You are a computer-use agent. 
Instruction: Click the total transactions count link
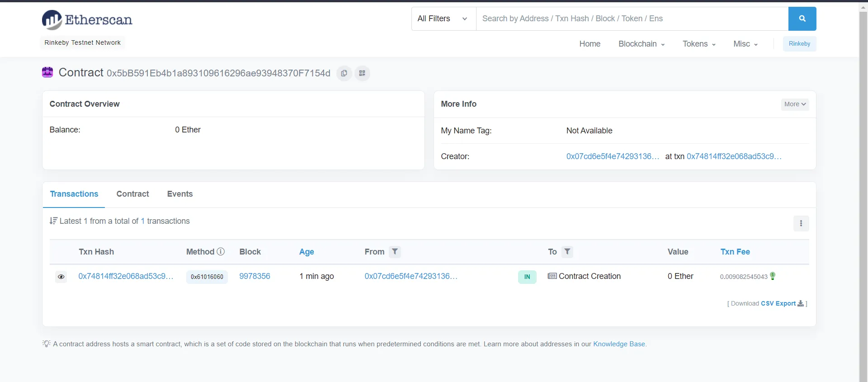point(143,221)
